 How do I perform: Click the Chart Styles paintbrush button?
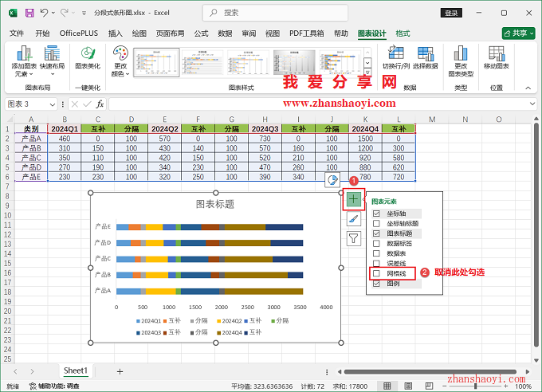[x=353, y=218]
